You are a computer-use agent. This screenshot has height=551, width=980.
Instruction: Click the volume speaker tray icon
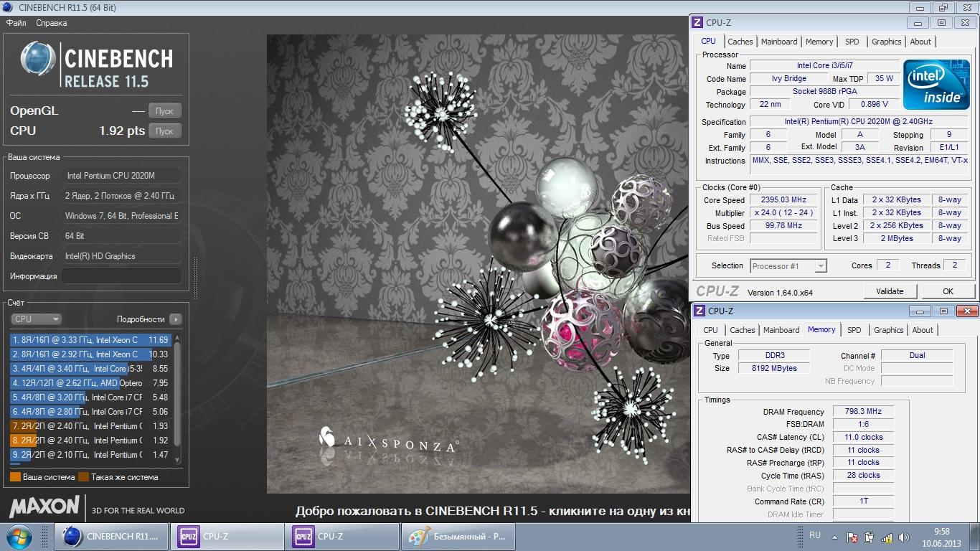pyautogui.click(x=903, y=537)
